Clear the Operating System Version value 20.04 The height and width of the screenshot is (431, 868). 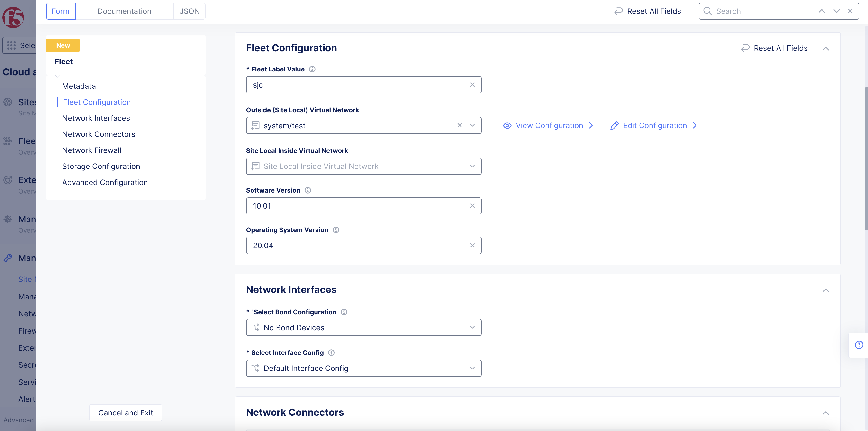coord(472,246)
